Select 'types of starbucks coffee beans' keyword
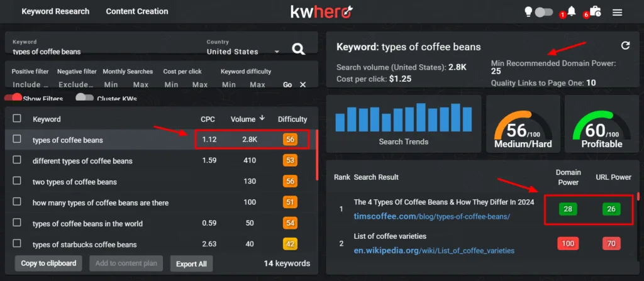Screen dimensions: 644x281 pos(85,245)
